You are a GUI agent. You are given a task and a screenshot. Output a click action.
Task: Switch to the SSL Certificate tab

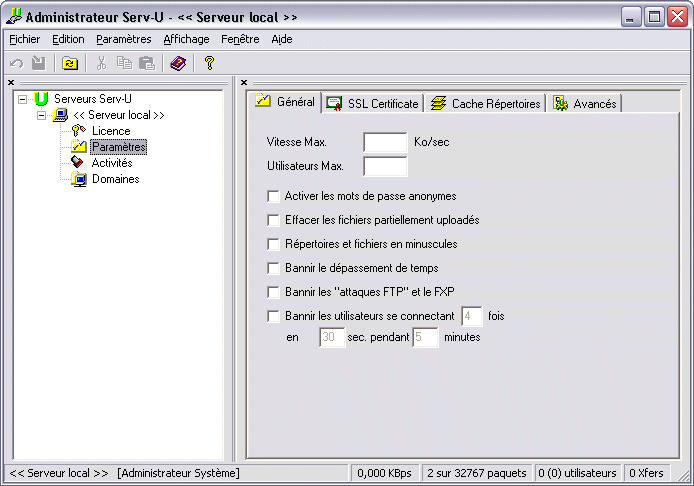373,104
